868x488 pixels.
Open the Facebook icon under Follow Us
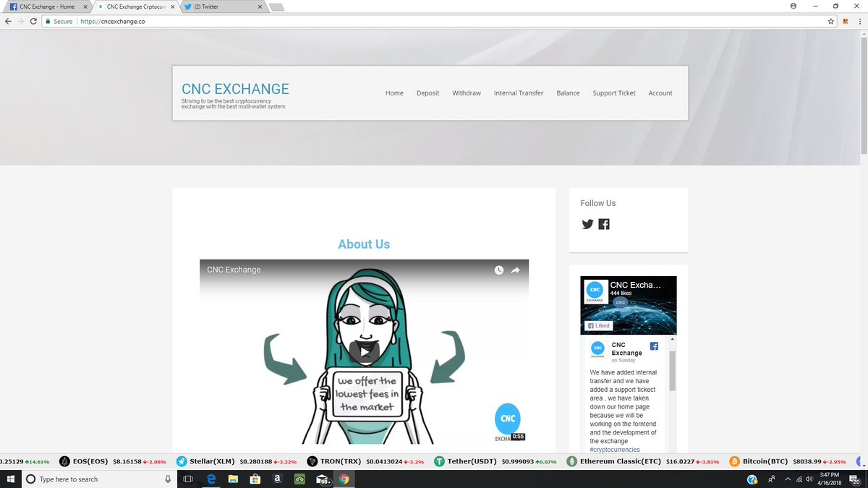click(x=604, y=224)
